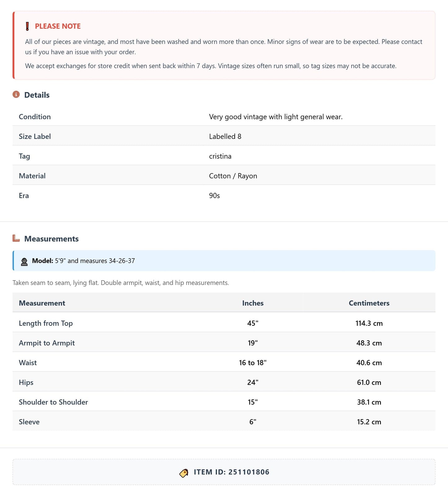Select the Cotton / Rayon material value
The width and height of the screenshot is (448, 496).
point(233,176)
